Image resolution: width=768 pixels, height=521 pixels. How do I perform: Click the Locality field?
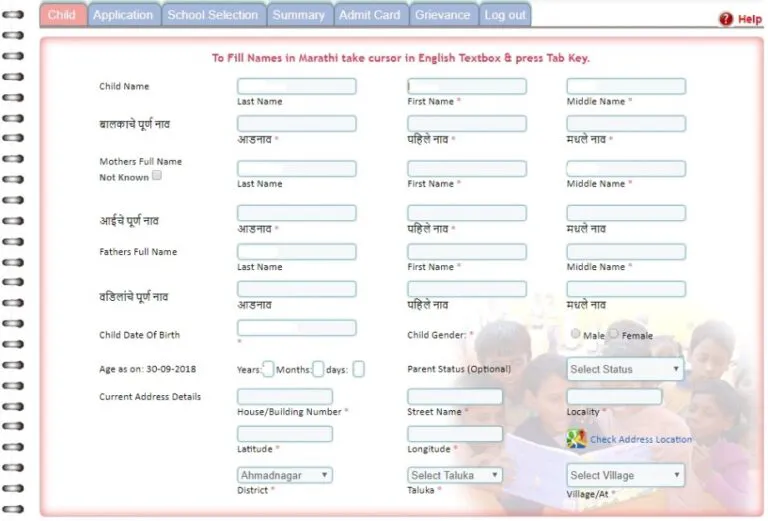[x=614, y=397]
